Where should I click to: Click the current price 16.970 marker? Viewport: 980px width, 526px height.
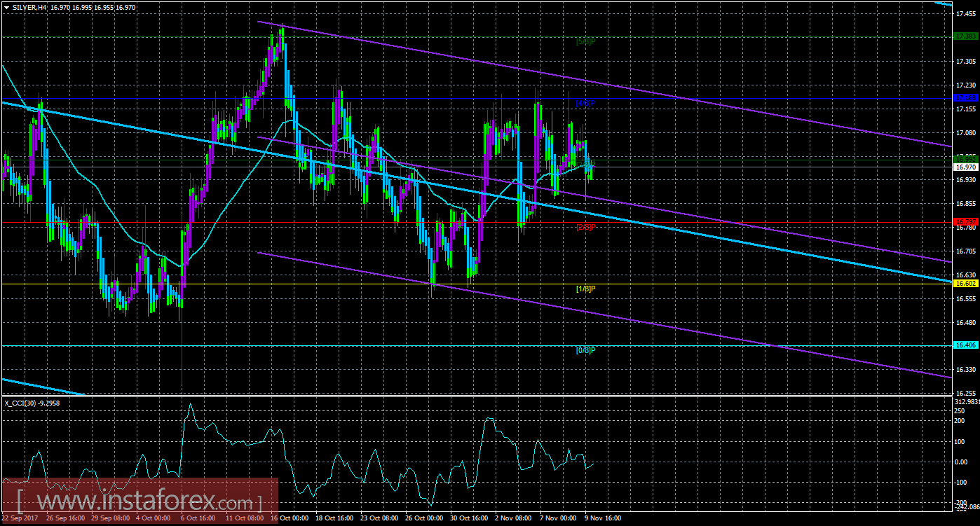(965, 167)
